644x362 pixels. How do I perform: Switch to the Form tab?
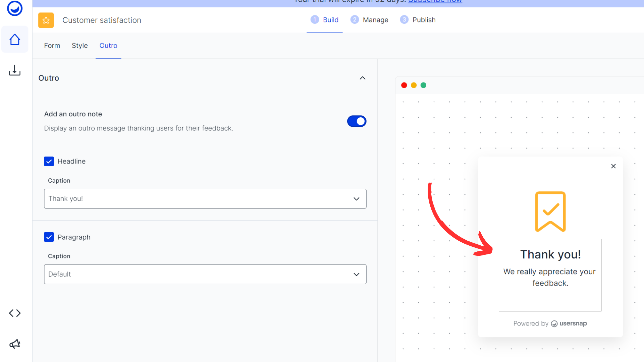[52, 46]
